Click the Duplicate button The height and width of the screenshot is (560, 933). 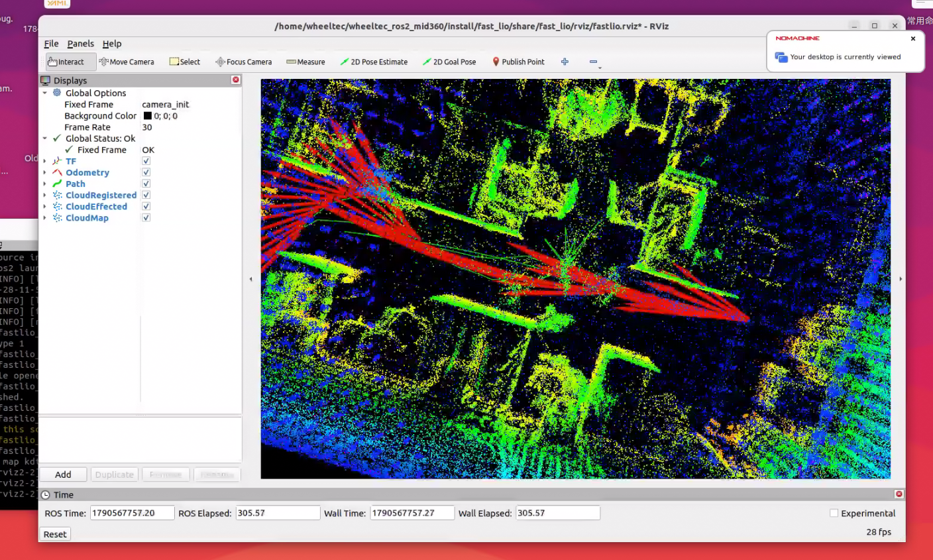click(114, 475)
